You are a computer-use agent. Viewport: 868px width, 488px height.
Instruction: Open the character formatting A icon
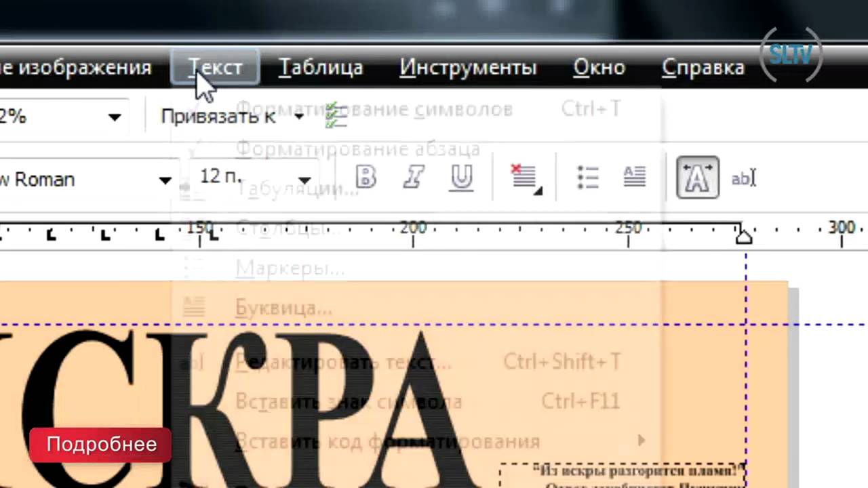pyautogui.click(x=698, y=178)
